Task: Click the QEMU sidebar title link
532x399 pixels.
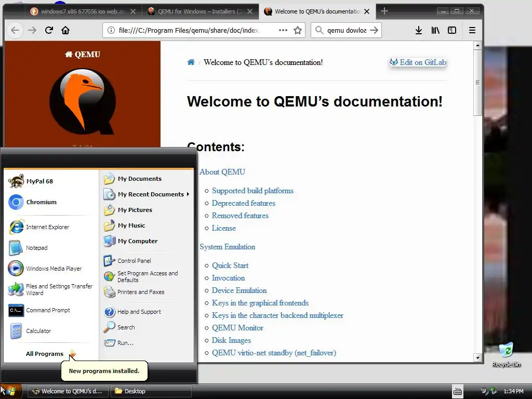Action: [x=83, y=54]
